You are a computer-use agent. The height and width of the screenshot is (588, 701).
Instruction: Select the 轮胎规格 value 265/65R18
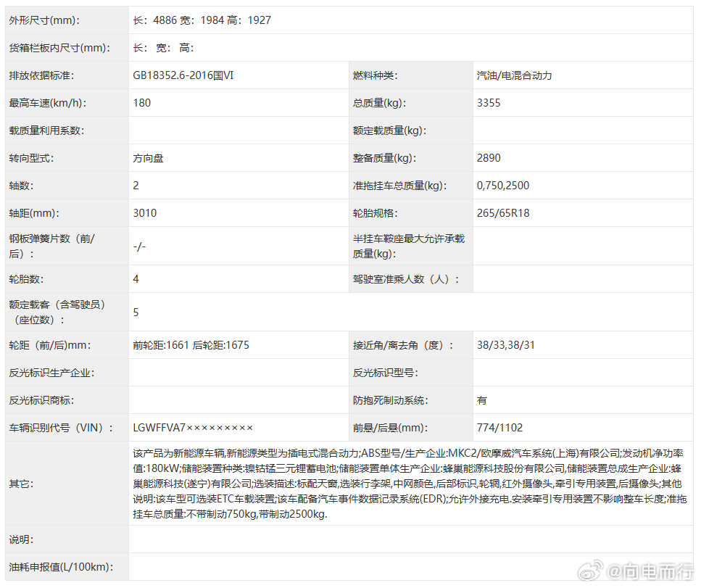[504, 213]
